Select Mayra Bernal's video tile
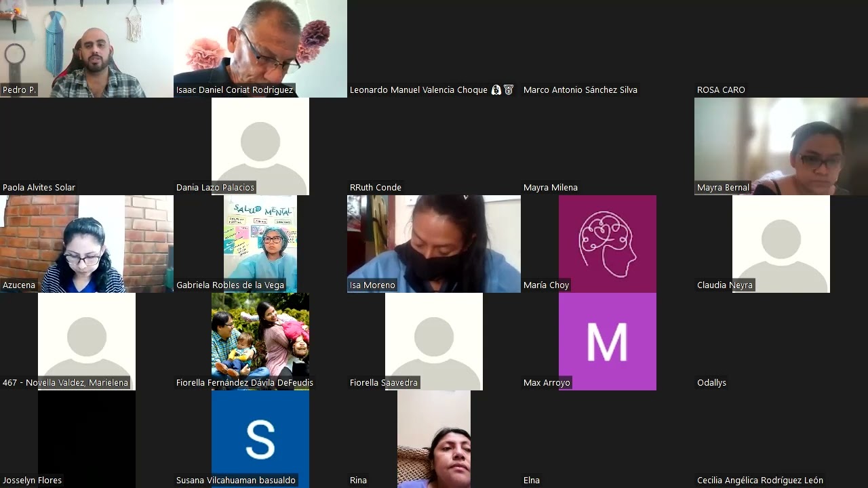 pyautogui.click(x=781, y=146)
